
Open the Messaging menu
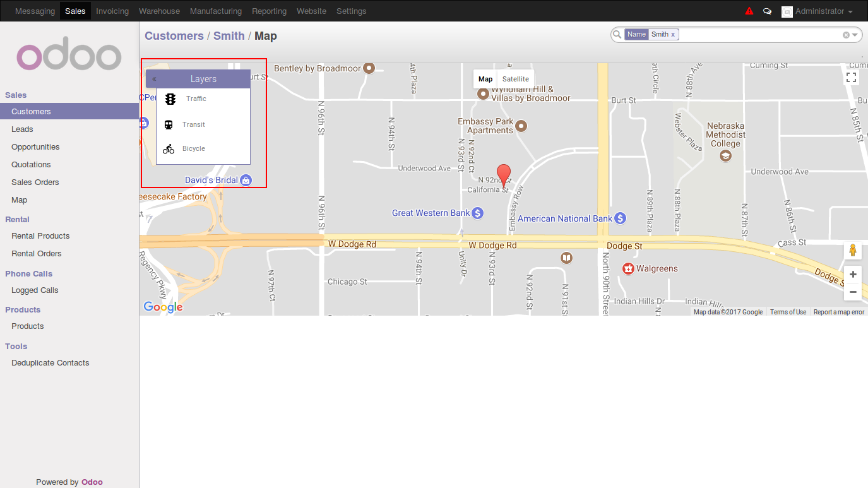(35, 11)
